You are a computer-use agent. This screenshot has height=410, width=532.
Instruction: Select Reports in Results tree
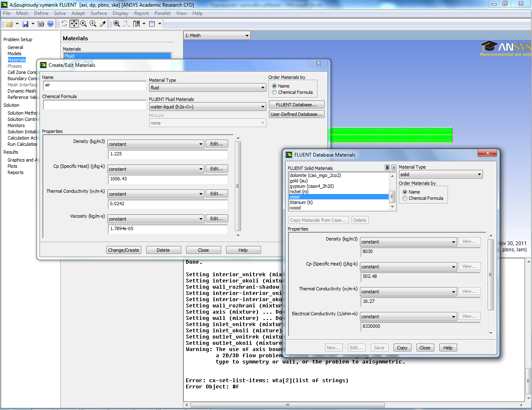pyautogui.click(x=15, y=172)
